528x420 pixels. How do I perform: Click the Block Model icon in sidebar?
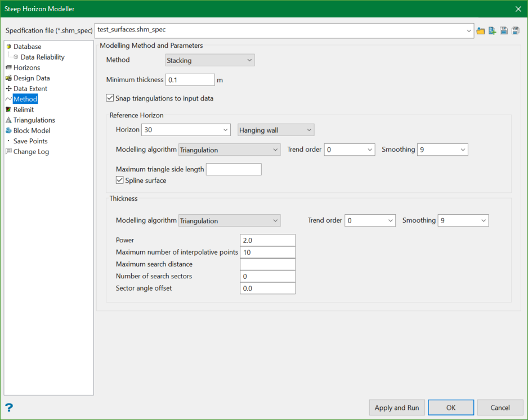pyautogui.click(x=8, y=130)
